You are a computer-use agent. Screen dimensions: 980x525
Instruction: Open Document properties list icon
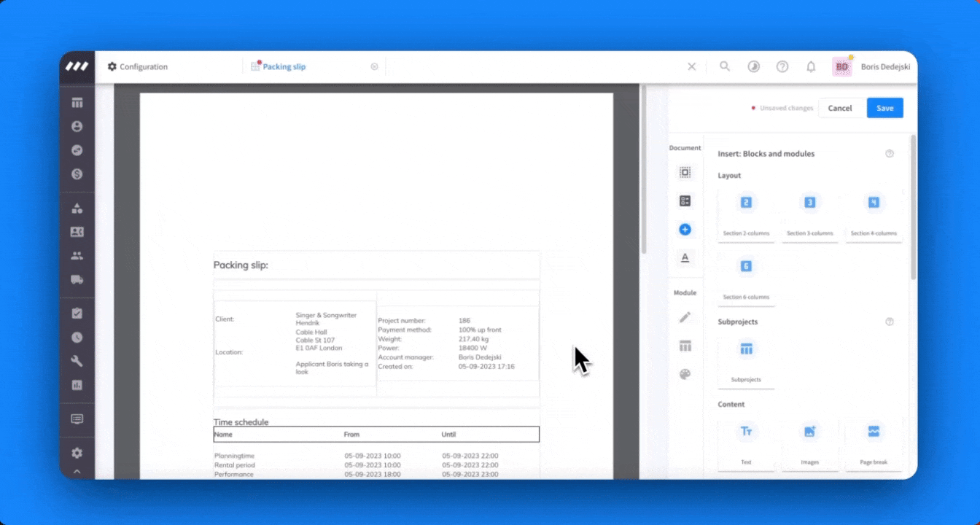point(685,201)
